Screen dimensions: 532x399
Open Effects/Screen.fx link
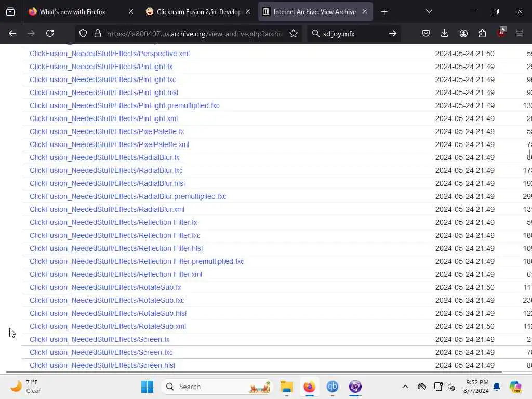pyautogui.click(x=99, y=339)
